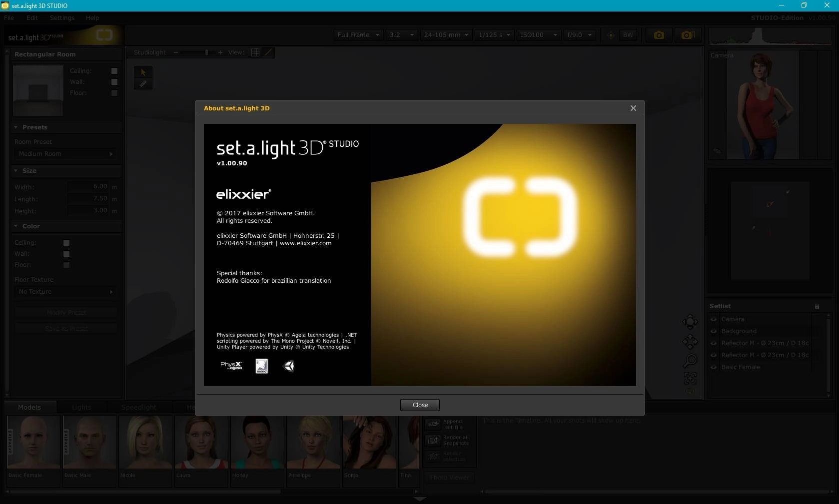
Task: Select the pointer arrow tool
Action: click(x=143, y=72)
